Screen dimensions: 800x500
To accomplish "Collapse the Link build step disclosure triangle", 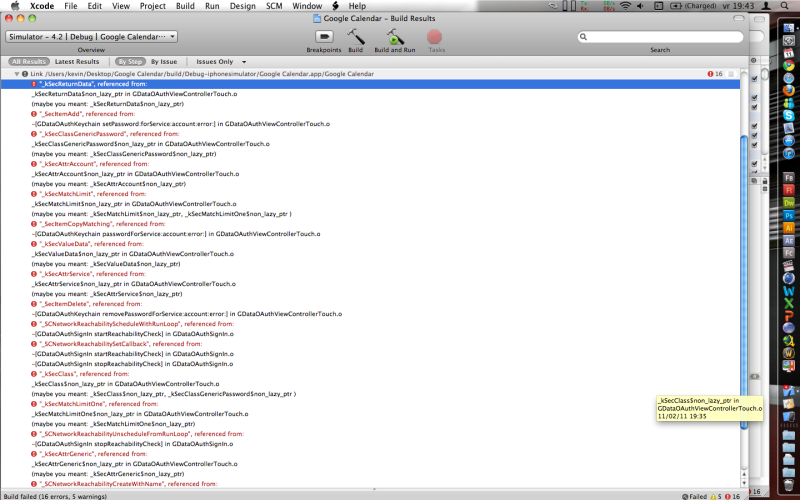I will click(x=17, y=74).
